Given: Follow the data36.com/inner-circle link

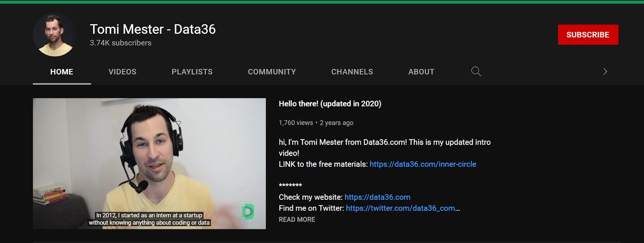Looking at the screenshot, I should coord(423,164).
